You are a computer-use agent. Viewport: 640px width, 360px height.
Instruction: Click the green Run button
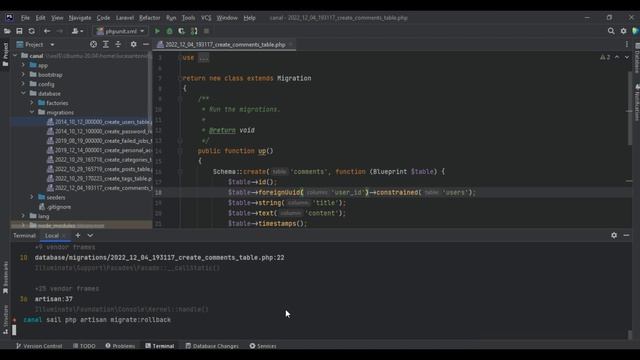coord(157,31)
